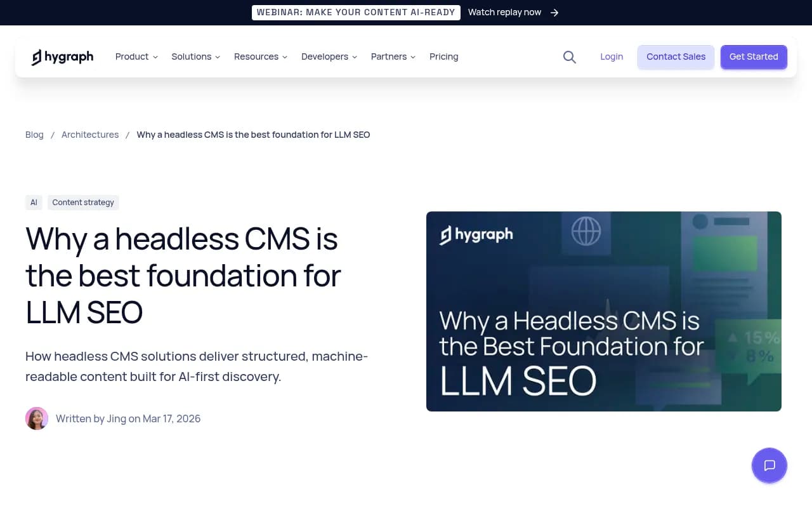Screen dimensions: 812x508
Task: Open the chat widget bubble
Action: [769, 465]
